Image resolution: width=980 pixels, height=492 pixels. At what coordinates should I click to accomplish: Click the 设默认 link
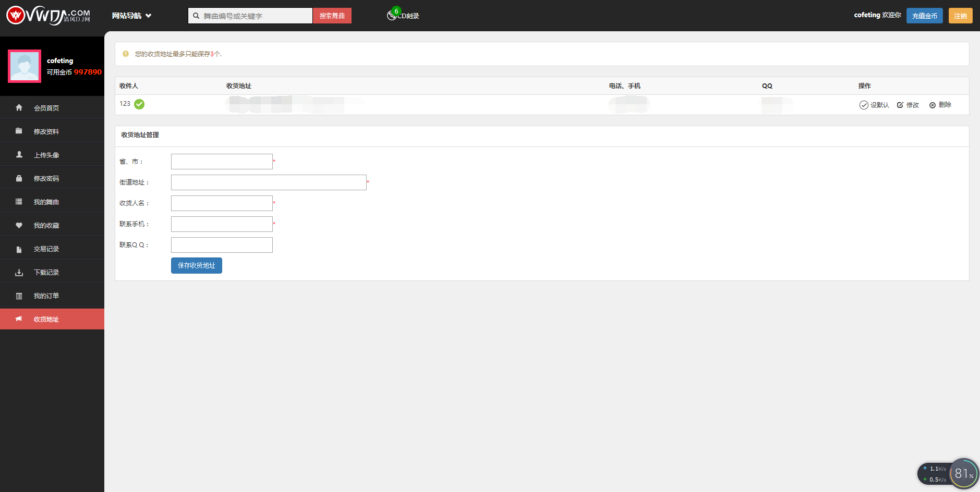coord(879,105)
